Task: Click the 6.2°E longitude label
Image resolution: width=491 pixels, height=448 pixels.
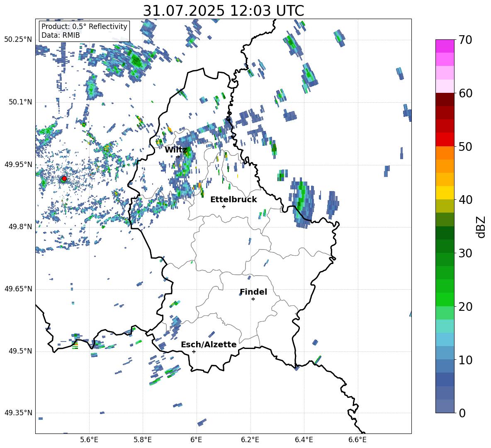Action: tap(250, 440)
